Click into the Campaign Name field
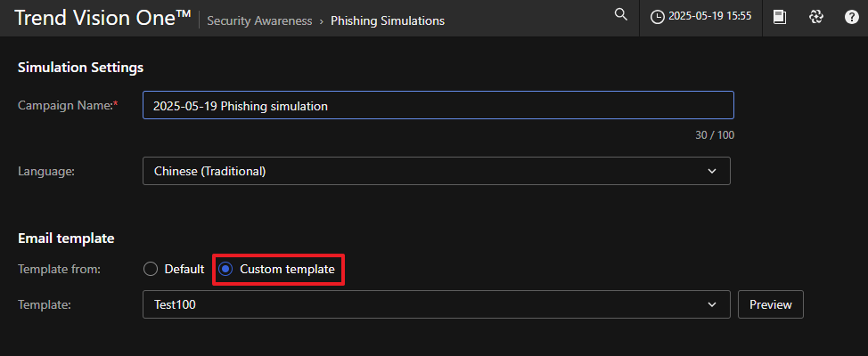868x356 pixels. [438, 105]
